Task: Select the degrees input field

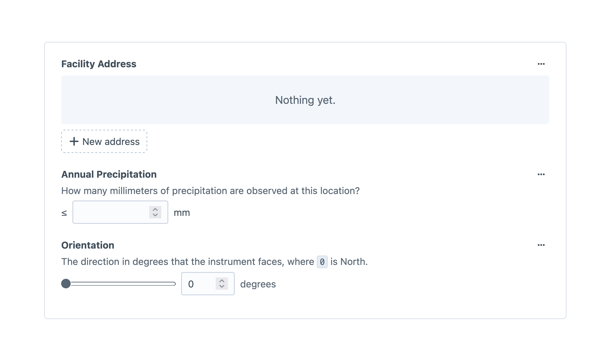Action: click(196, 284)
